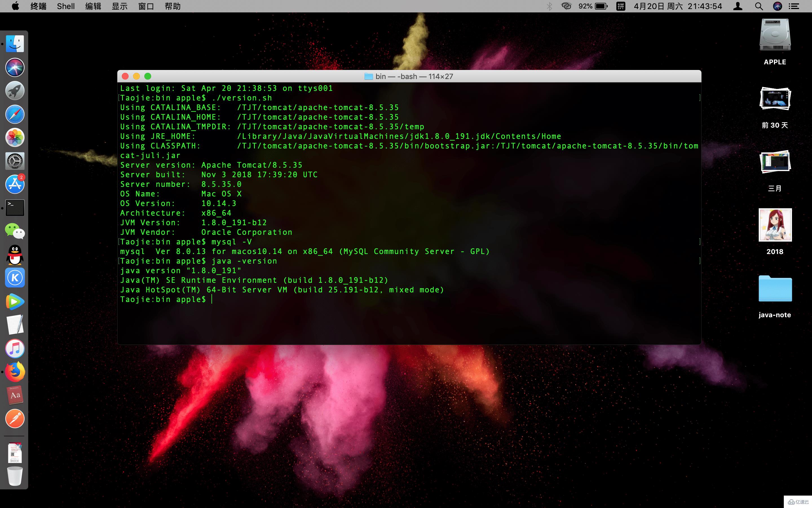
Task: Click the Creative Cloud menu bar icon
Action: (566, 6)
